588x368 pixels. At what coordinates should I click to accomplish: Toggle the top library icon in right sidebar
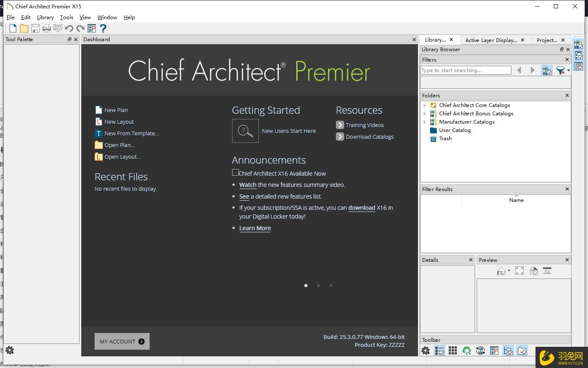point(578,44)
